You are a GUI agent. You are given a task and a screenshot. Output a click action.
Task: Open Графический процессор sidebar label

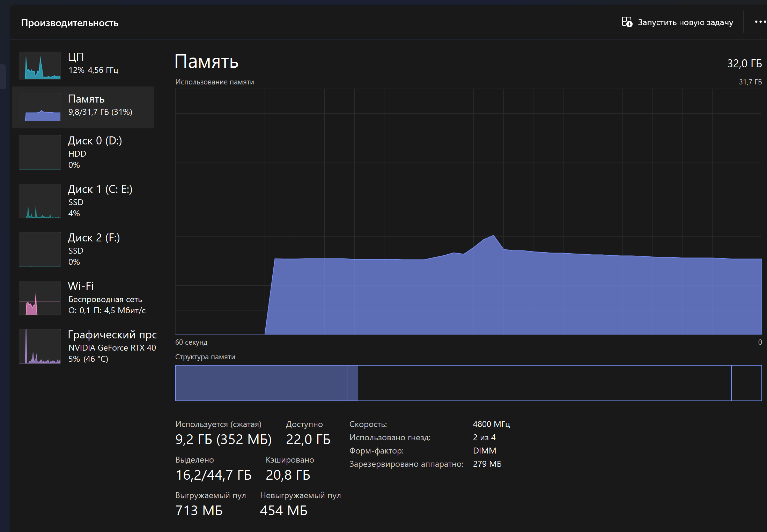(112, 335)
